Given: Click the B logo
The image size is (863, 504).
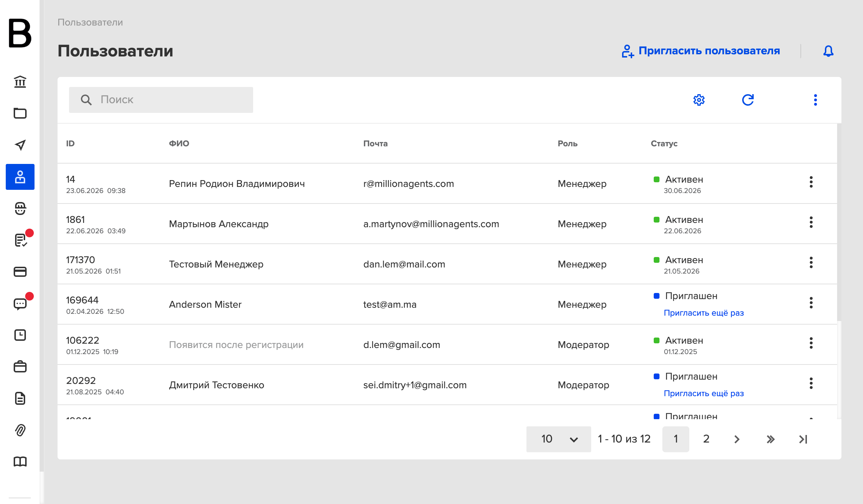Looking at the screenshot, I should tap(20, 33).
